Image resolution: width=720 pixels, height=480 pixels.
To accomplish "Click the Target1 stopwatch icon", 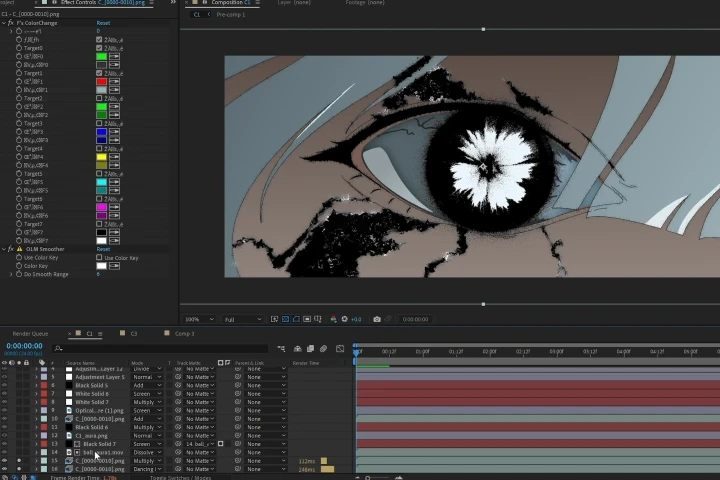I will 19,73.
